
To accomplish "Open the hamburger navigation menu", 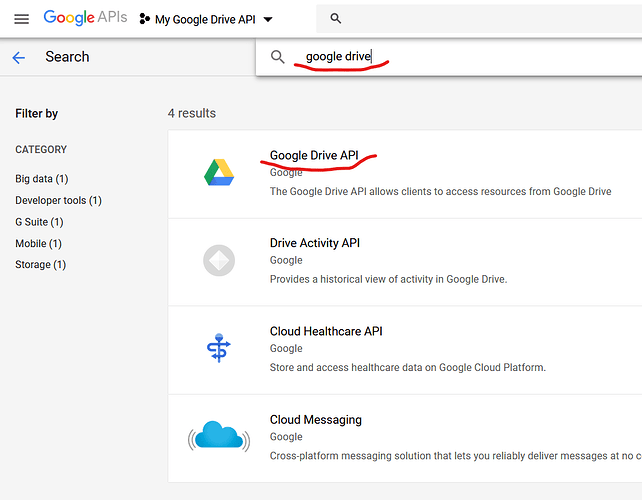I will pyautogui.click(x=21, y=19).
